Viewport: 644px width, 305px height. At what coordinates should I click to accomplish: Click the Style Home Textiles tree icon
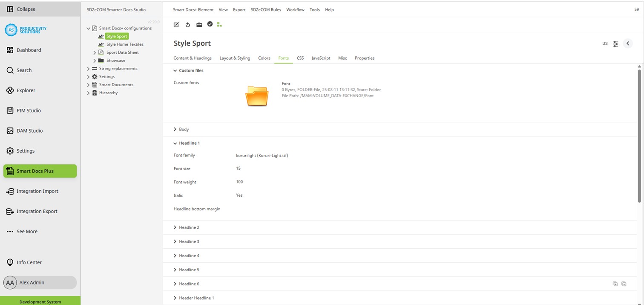[x=101, y=44]
